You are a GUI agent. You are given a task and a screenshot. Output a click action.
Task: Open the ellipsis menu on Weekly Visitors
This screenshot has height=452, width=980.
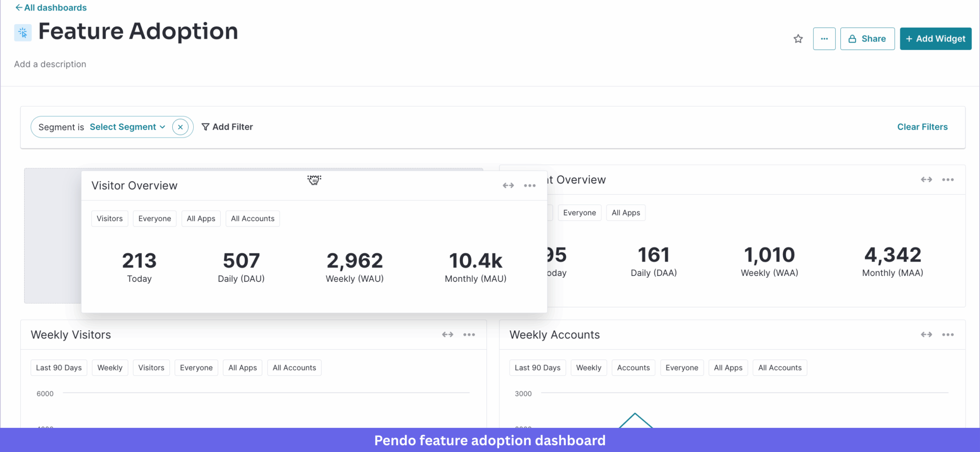470,334
